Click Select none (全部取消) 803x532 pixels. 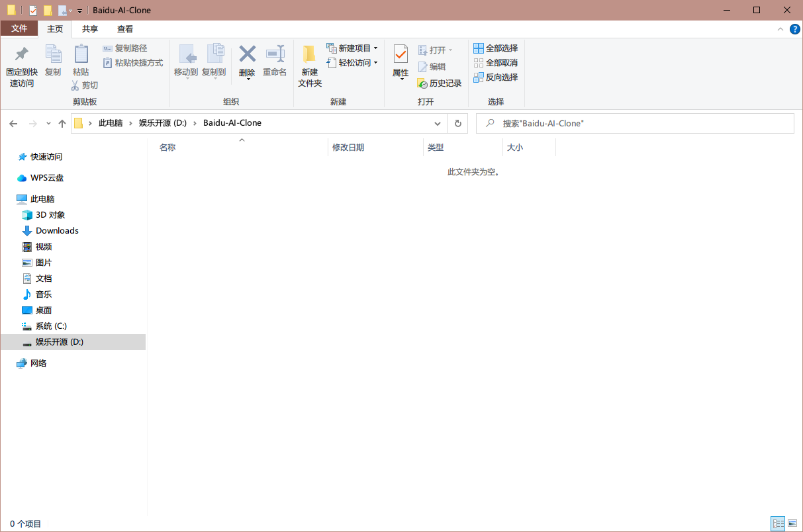coord(496,63)
